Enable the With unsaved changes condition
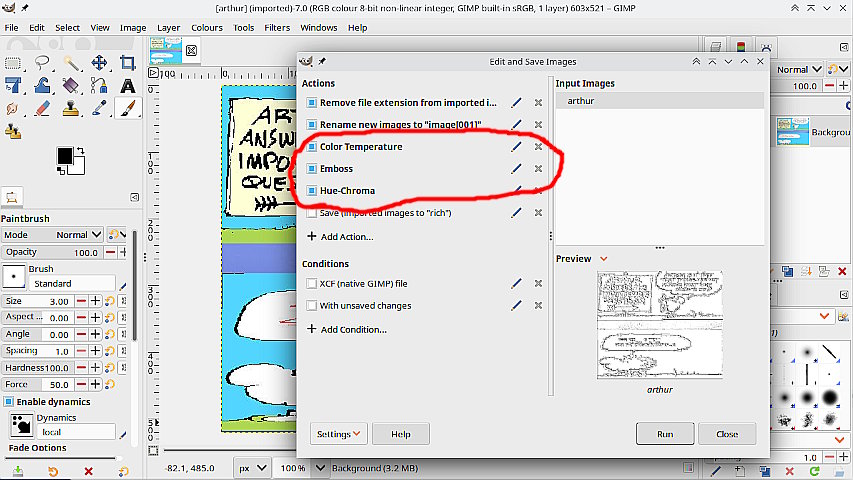 coord(311,305)
